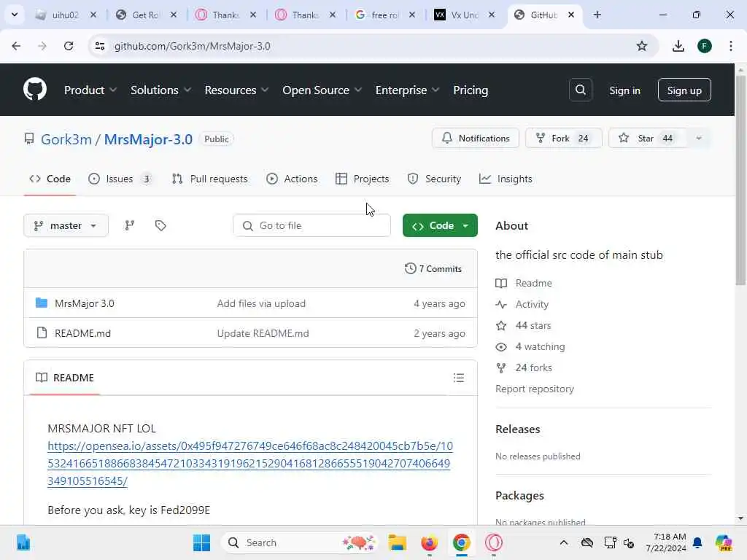Bookmark this page with the star icon

click(642, 46)
